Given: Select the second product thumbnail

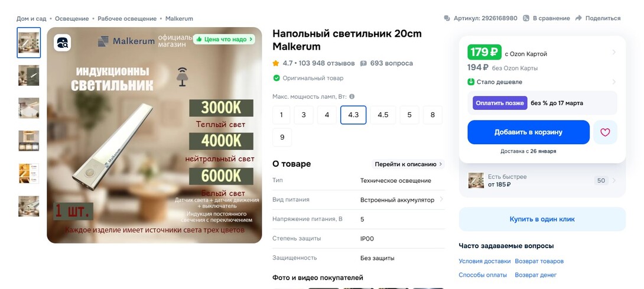Looking at the screenshot, I should (x=29, y=75).
